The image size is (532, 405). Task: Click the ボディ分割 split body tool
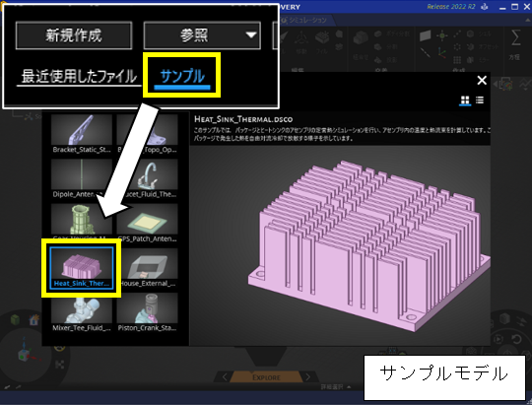coord(392,34)
